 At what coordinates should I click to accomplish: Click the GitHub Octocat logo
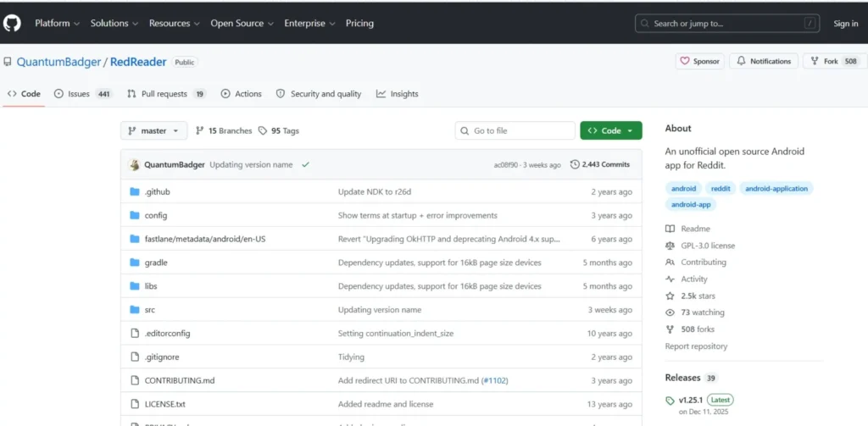[x=12, y=23]
